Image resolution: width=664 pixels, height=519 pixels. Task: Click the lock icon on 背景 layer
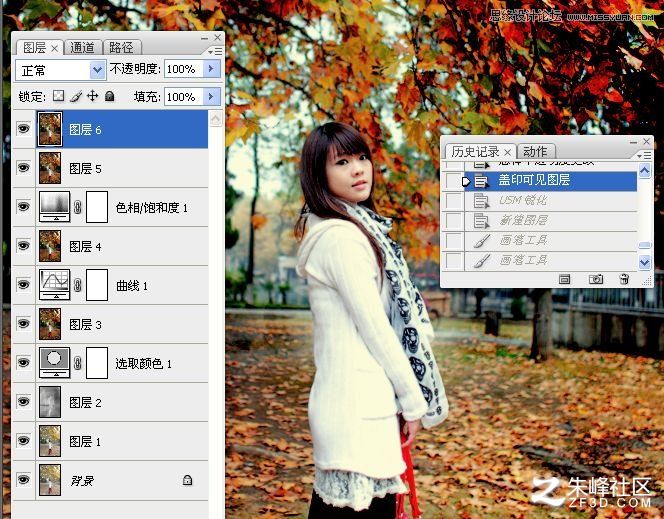tap(187, 480)
